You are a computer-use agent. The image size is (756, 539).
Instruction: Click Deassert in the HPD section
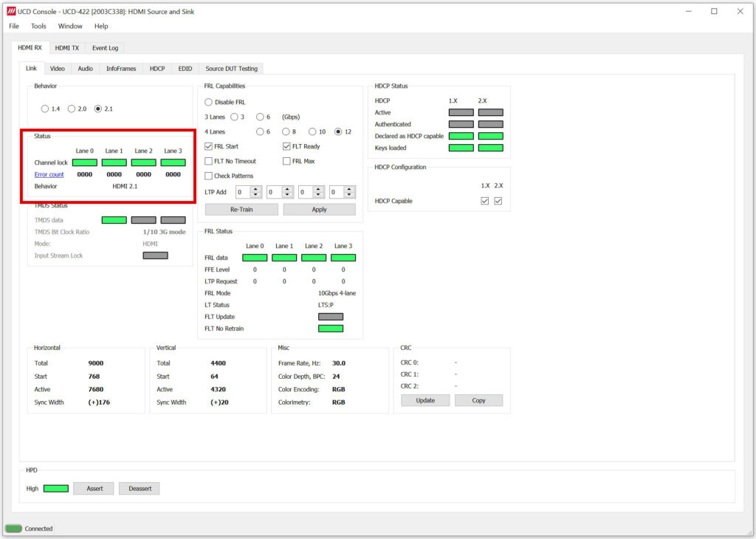(139, 488)
